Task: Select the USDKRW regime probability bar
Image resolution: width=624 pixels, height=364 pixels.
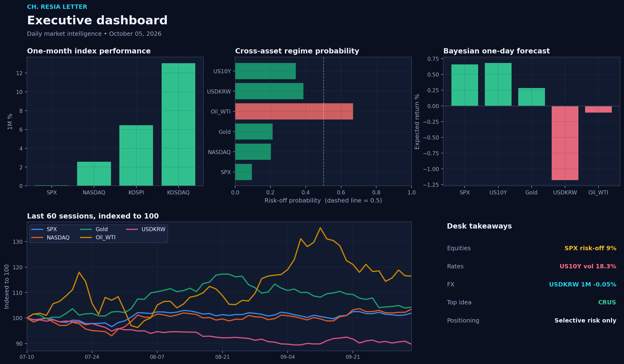Action: [x=269, y=91]
